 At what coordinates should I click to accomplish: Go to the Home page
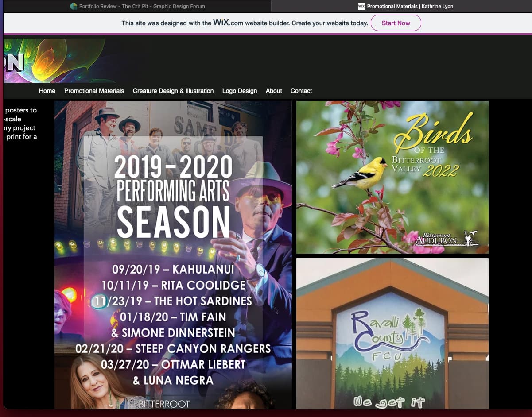pyautogui.click(x=47, y=91)
